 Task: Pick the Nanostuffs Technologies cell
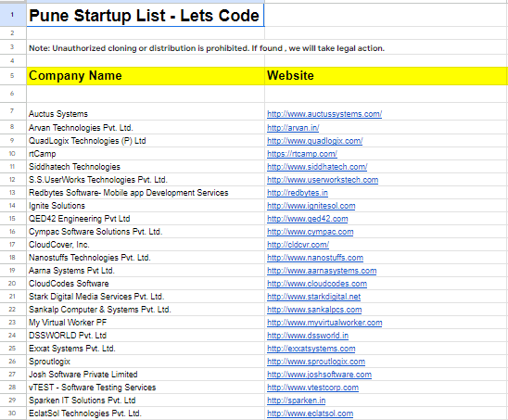pos(146,258)
